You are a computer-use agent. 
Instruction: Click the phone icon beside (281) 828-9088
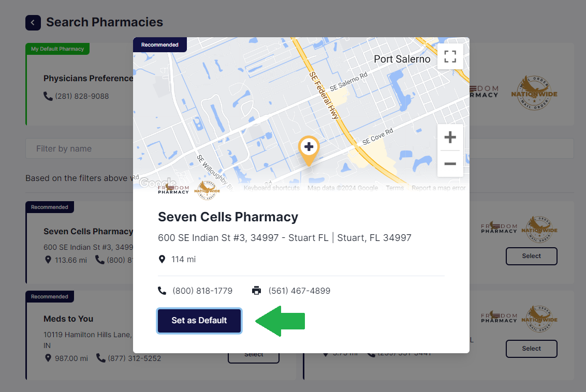click(48, 96)
